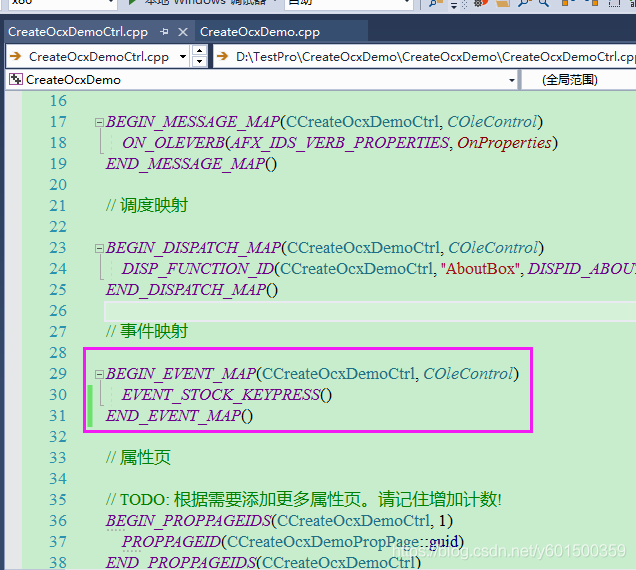Screen dimensions: 636x570
Task: Click the "AboutBox" string literal
Action: point(479,269)
